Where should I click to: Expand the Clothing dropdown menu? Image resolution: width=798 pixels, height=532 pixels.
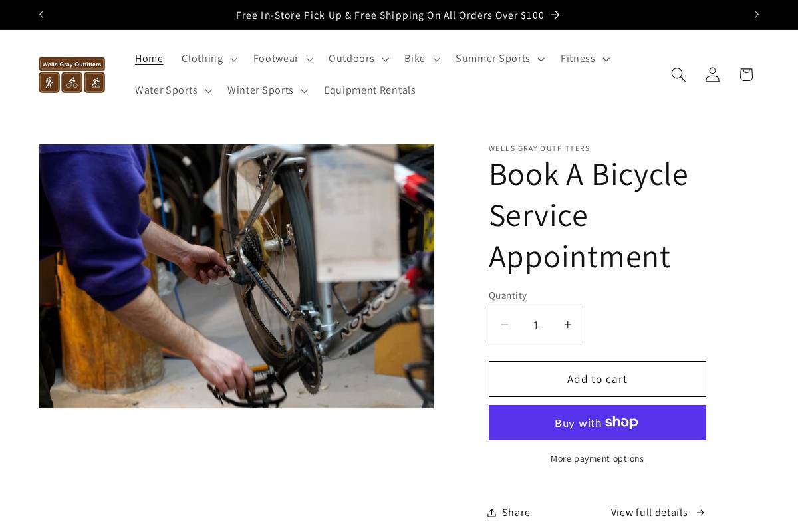(x=209, y=59)
